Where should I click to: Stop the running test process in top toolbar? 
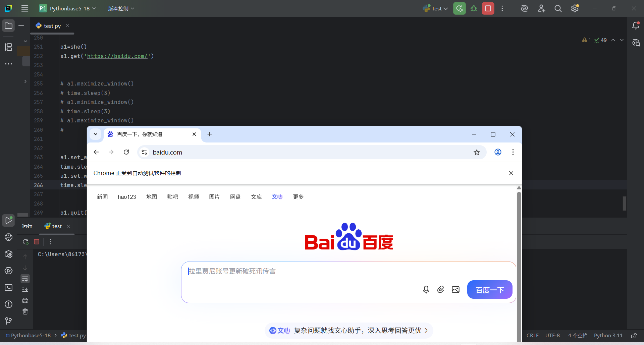(488, 8)
